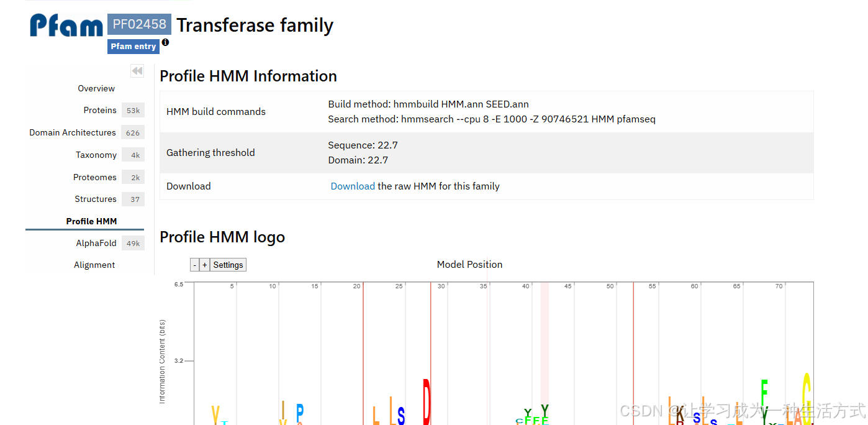Open the AlphaFold section
Screen dimensions: 868x425
pos(96,243)
